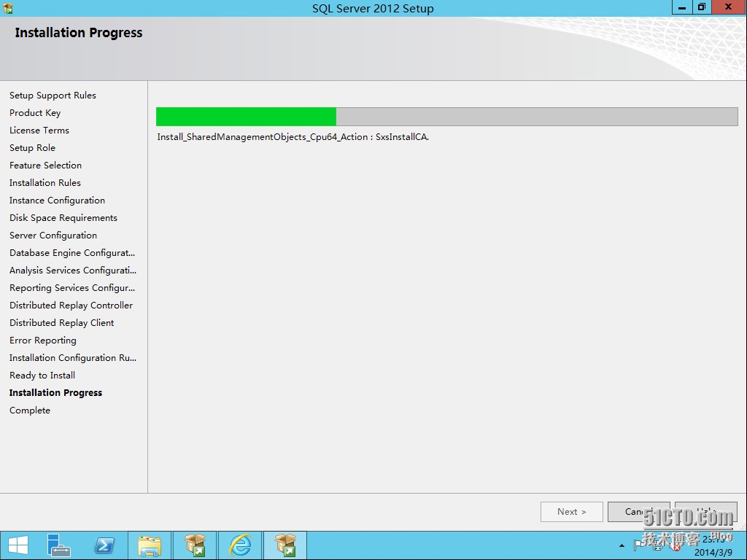Click the Help button
Viewport: 747px width, 560px height.
coord(706,512)
